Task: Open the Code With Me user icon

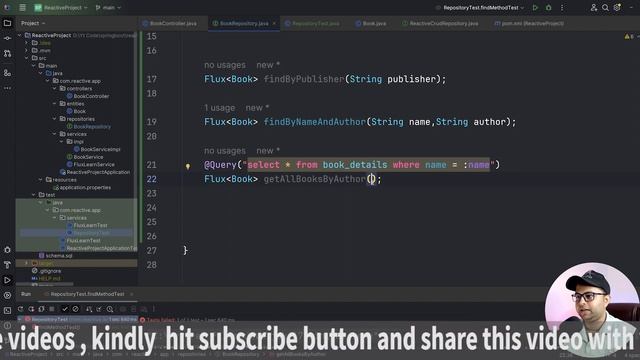Action: [x=594, y=8]
